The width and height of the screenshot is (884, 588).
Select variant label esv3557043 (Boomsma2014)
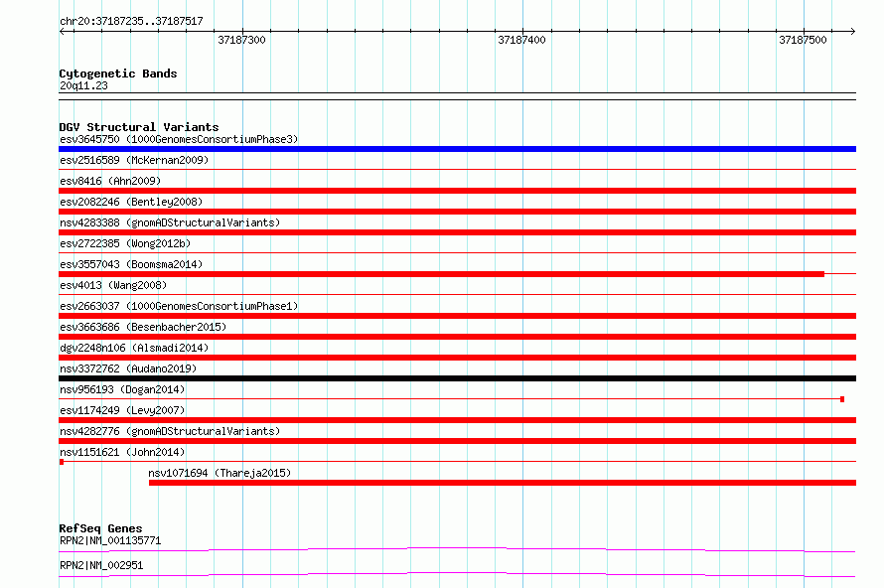click(x=131, y=264)
